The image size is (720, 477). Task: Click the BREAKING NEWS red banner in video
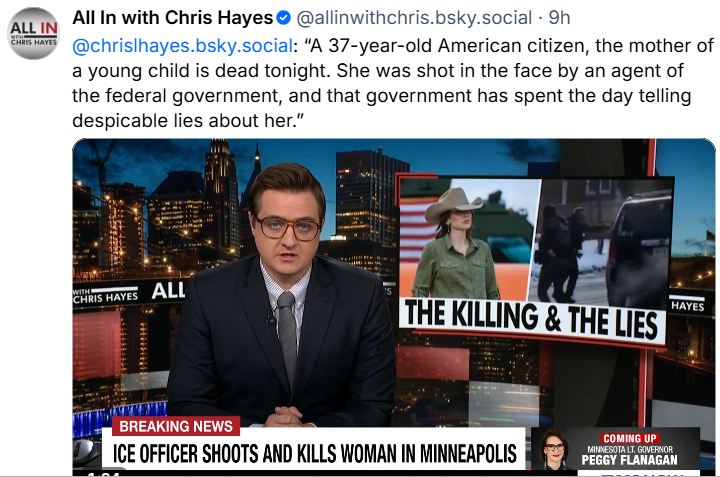point(176,426)
